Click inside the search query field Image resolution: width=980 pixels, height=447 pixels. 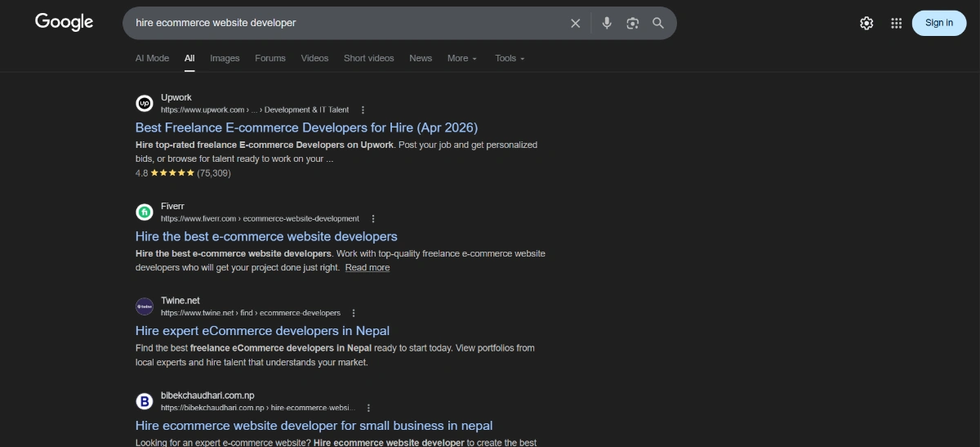(x=347, y=23)
